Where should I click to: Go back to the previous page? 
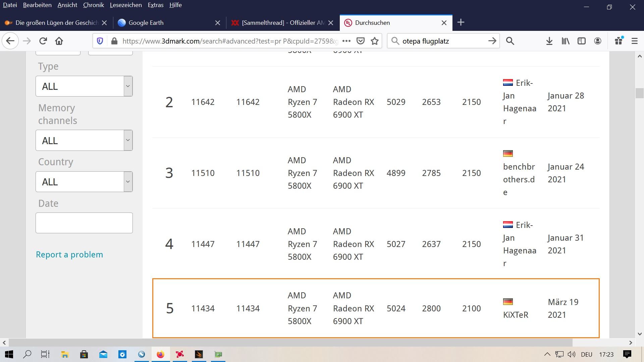tap(10, 41)
